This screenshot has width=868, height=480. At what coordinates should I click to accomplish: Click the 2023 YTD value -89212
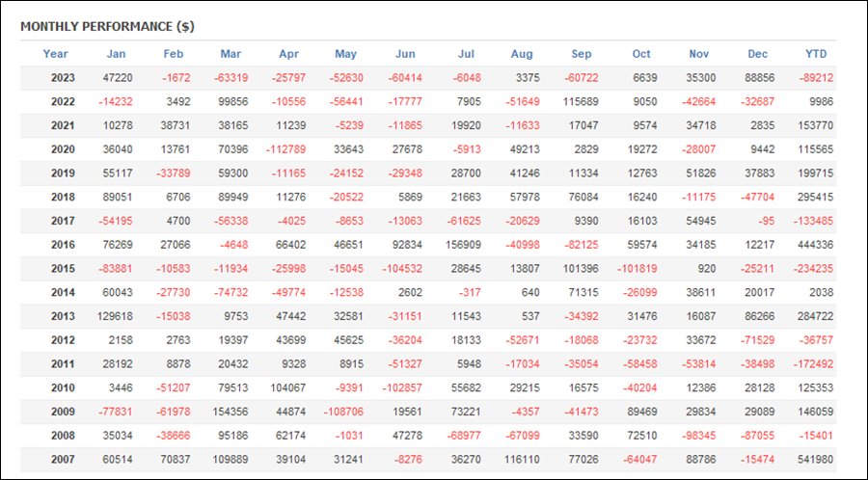point(814,78)
